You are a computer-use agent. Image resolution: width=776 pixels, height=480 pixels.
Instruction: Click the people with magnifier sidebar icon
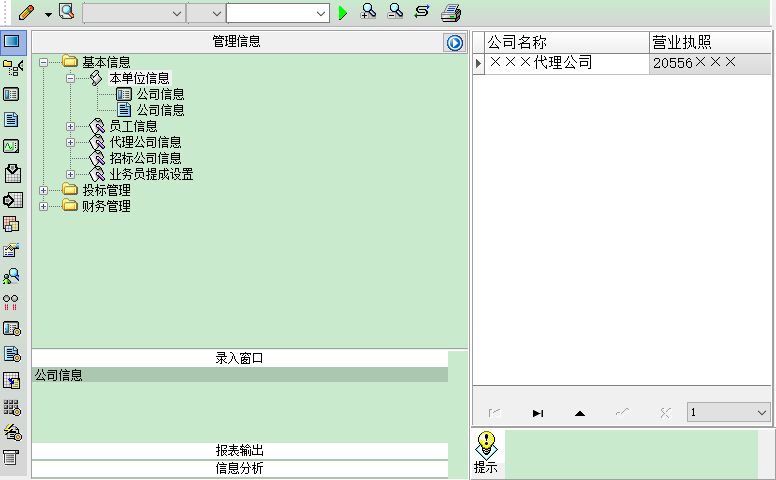[11, 276]
